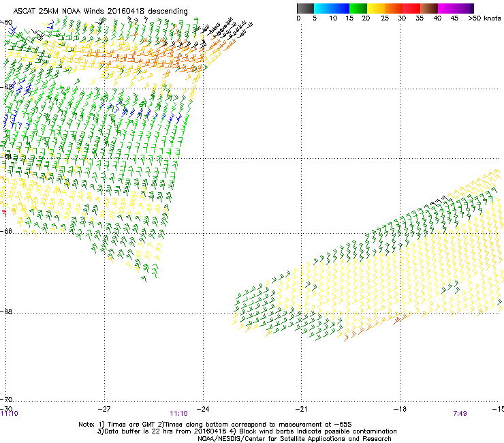Select the red 30–35 knots legend swatch
The height and width of the screenshot is (443, 504).
coord(411,8)
